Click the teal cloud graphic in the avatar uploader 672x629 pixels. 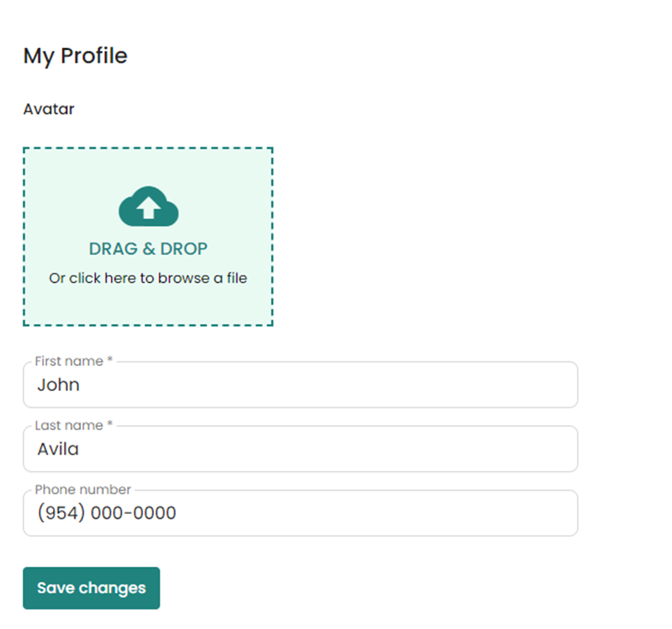pyautogui.click(x=148, y=205)
